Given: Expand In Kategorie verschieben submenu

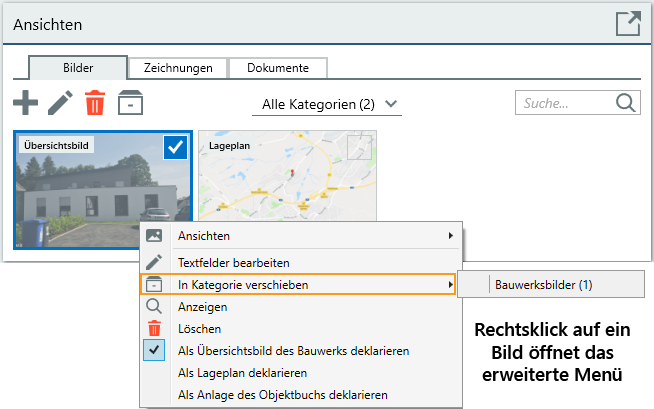Looking at the screenshot, I should click(300, 285).
